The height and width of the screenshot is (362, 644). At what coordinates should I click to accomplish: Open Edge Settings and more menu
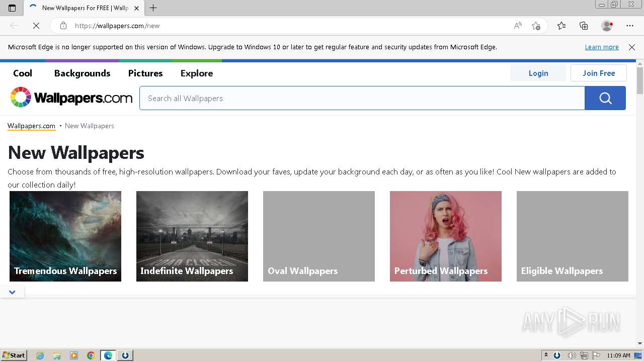coord(630,26)
